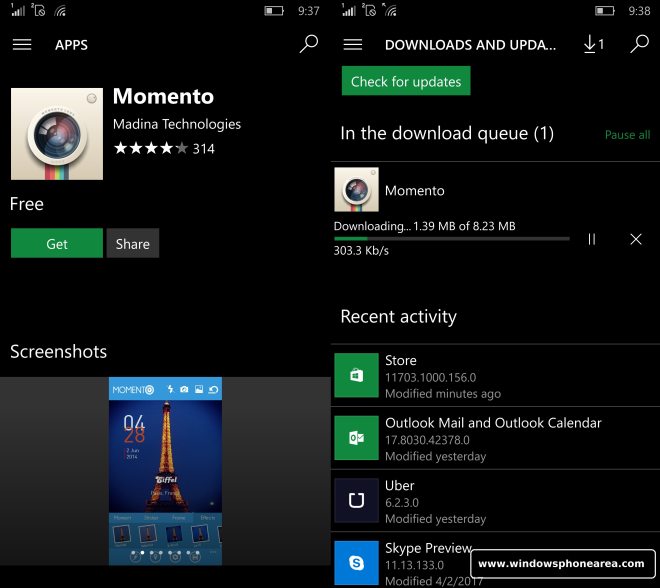
Task: Tap Check for updates
Action: click(x=406, y=81)
